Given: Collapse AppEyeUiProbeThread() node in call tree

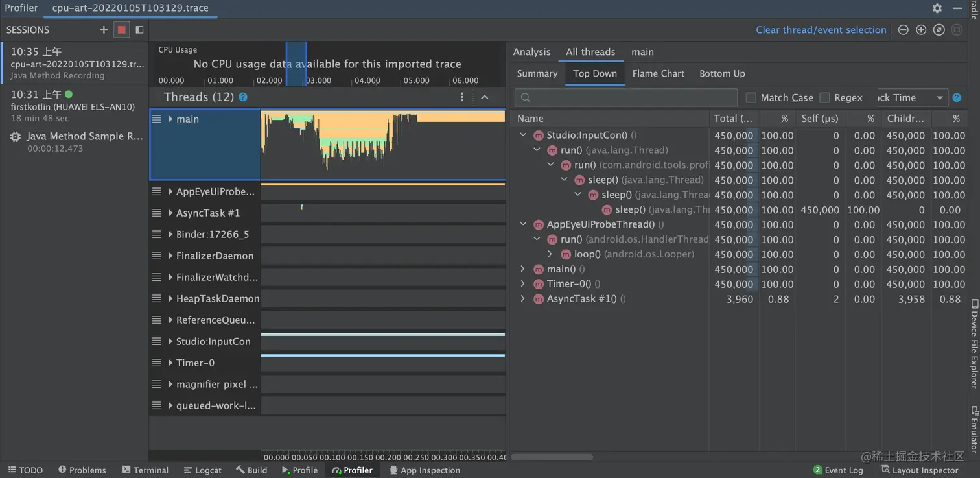Looking at the screenshot, I should pyautogui.click(x=523, y=224).
